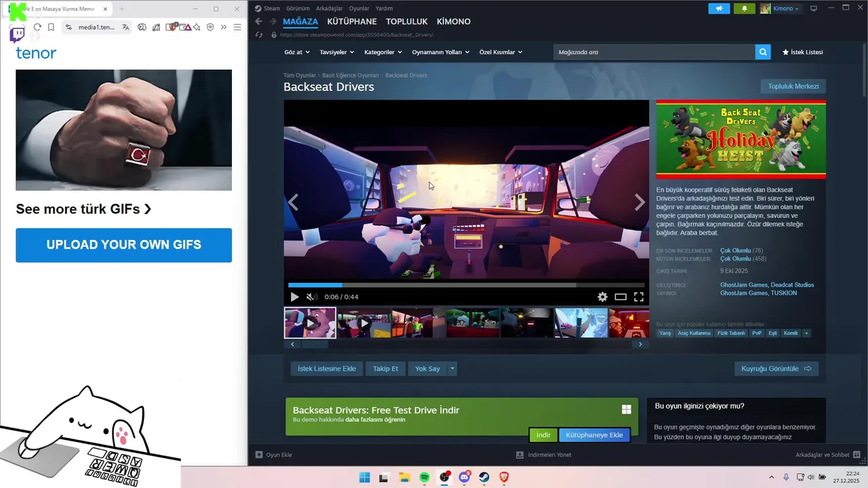Viewport: 868px width, 488px height.
Task: Open Steam notifications bell
Action: 745,8
